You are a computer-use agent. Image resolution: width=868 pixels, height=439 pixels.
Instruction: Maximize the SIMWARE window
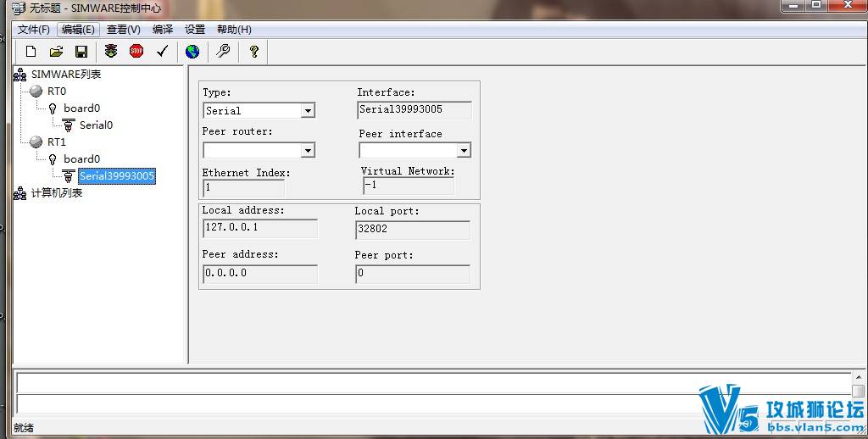817,5
